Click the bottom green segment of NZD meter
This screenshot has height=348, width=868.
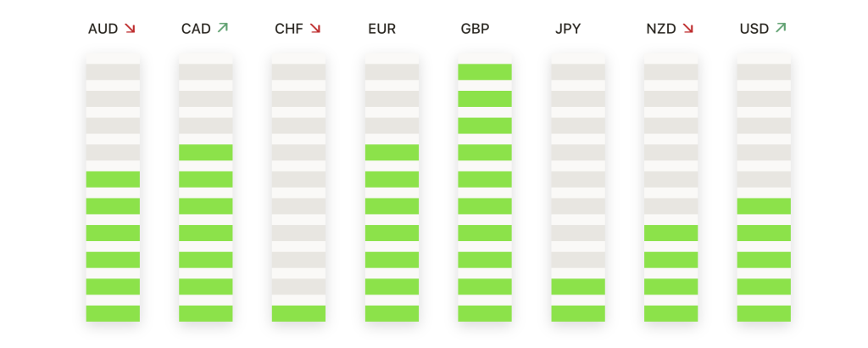[x=670, y=313]
